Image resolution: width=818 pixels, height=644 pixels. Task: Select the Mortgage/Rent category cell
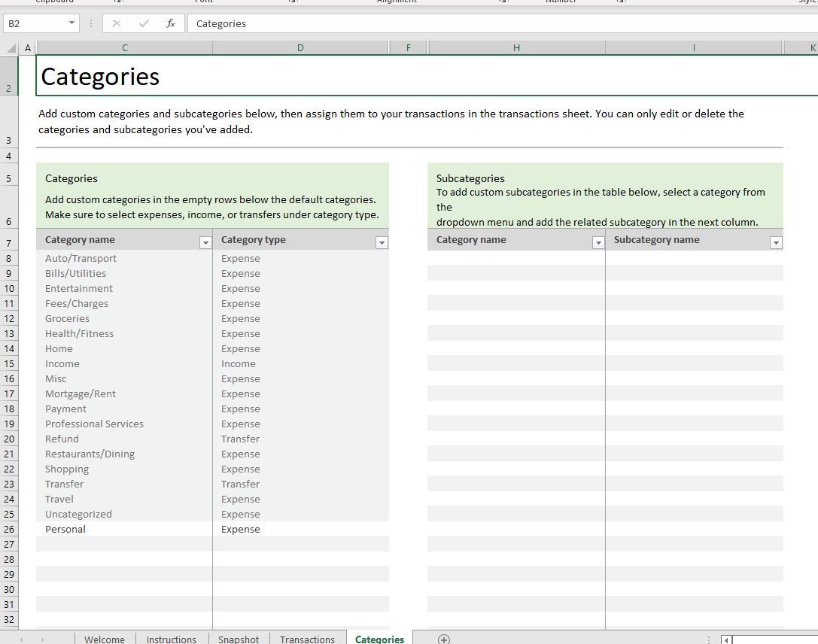(125, 393)
